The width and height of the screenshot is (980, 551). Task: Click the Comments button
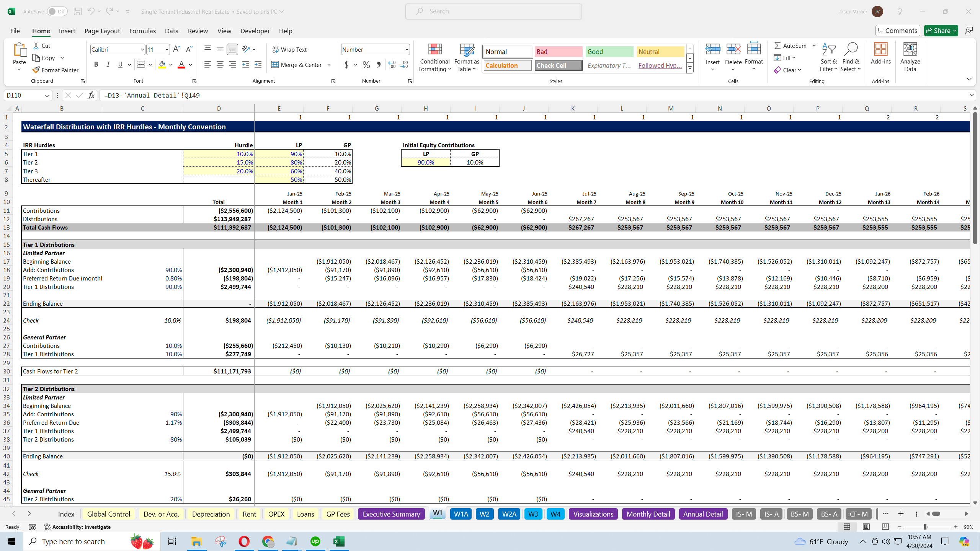coord(898,31)
